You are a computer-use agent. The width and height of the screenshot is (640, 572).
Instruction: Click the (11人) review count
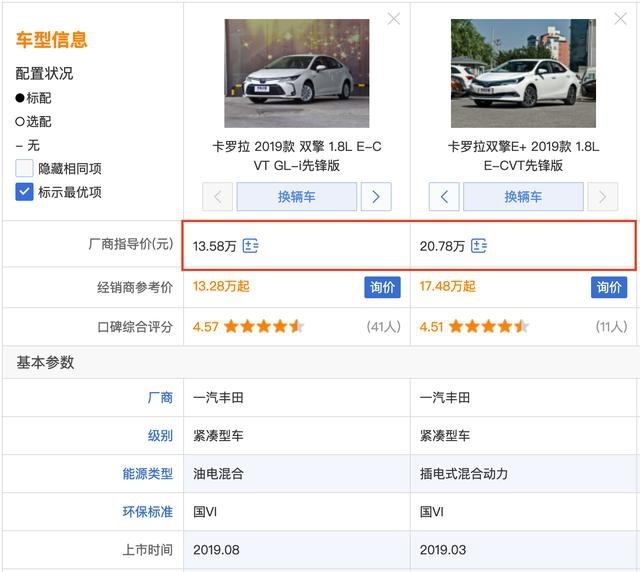click(x=611, y=327)
